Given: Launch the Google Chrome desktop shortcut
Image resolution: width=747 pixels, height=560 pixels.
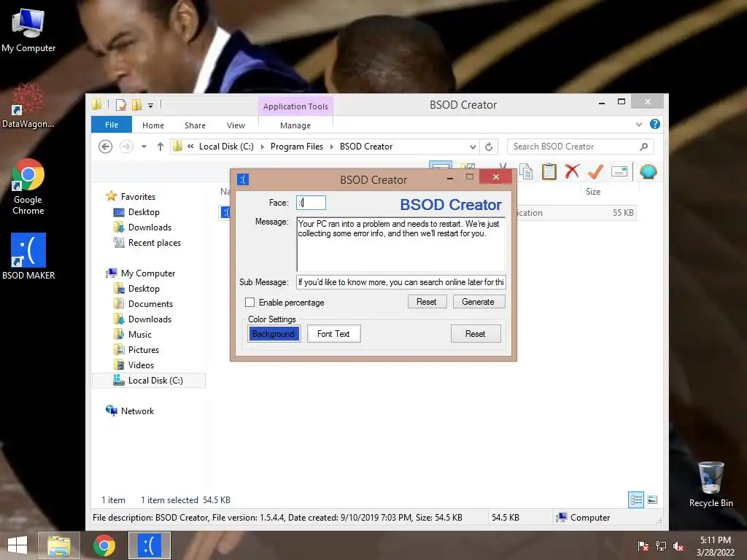Looking at the screenshot, I should pos(28,187).
